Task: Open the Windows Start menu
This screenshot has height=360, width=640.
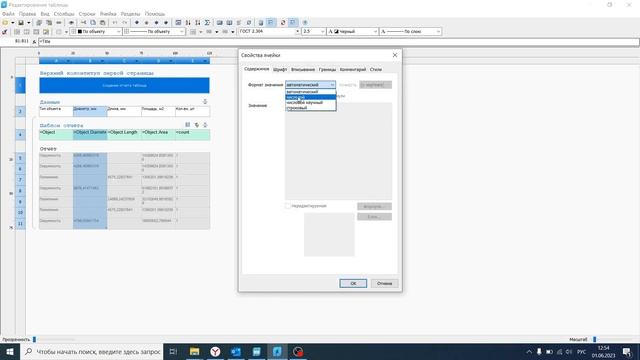Action: 10,351
